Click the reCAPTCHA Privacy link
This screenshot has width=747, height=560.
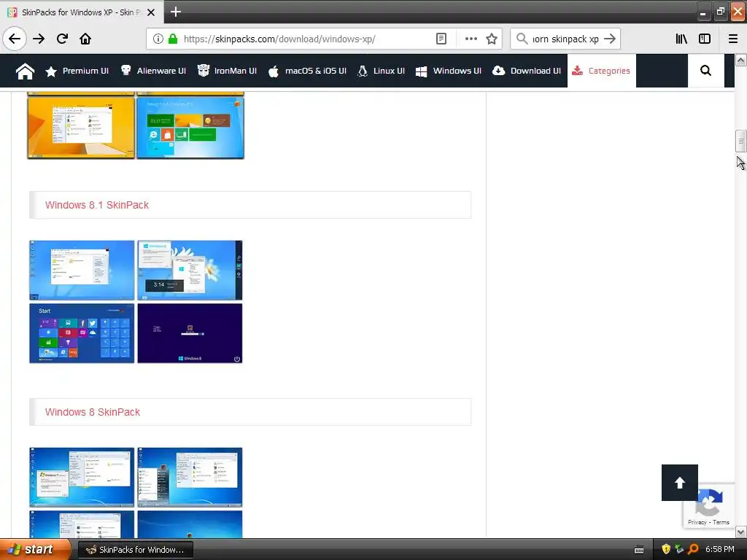coord(697,522)
